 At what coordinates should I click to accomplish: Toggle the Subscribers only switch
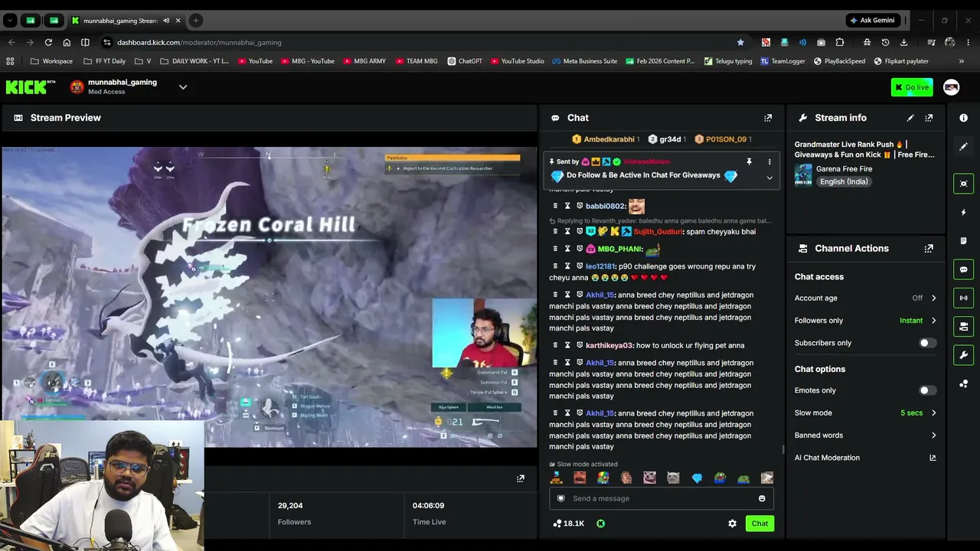pos(927,343)
